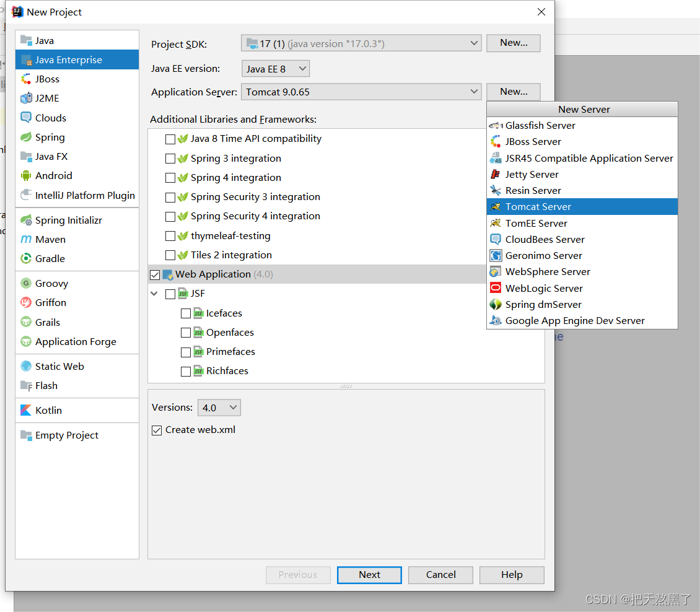Choose the Clouds project icon
This screenshot has height=612, width=700.
tap(27, 118)
